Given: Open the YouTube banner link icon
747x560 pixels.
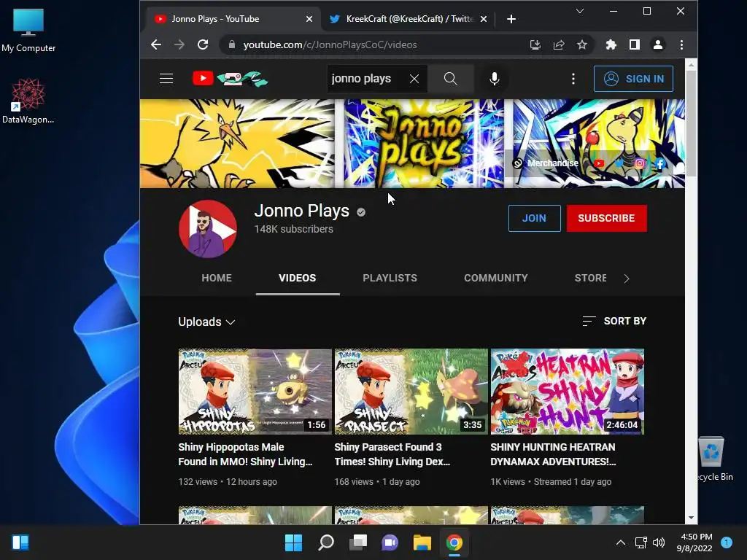Looking at the screenshot, I should 599,163.
